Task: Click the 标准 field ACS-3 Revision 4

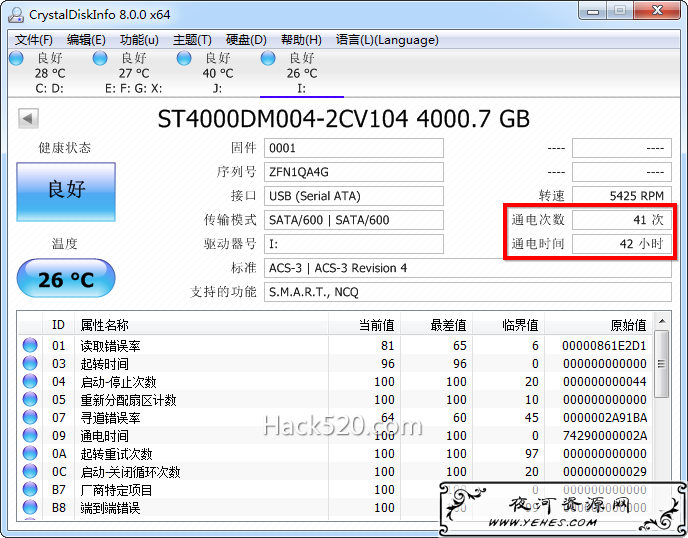Action: point(468,268)
